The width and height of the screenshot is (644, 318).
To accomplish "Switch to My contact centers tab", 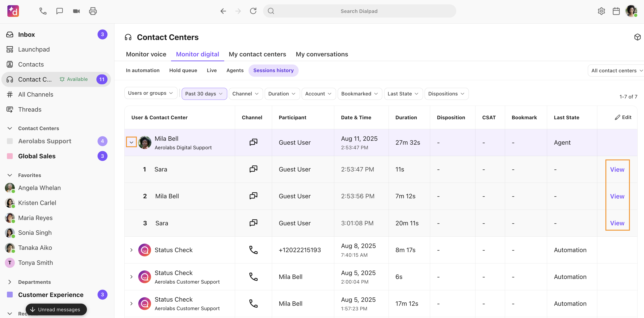I will pos(257,54).
